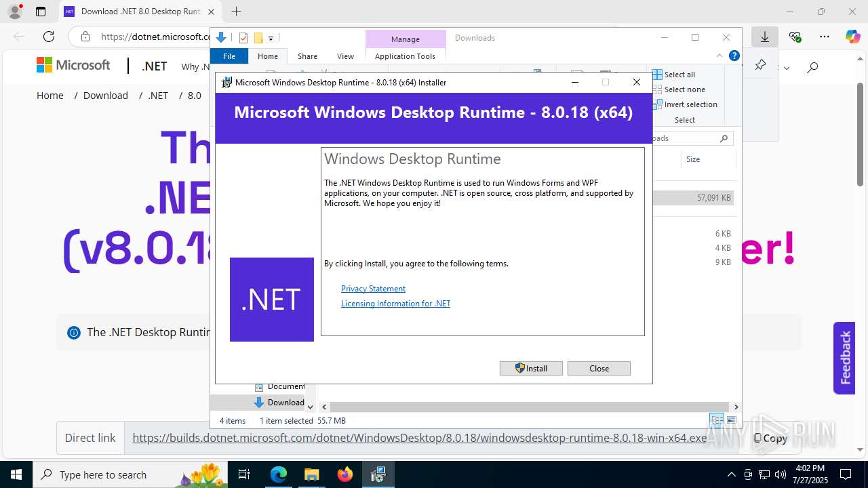Select the file sized 4 KB

pos(723,248)
